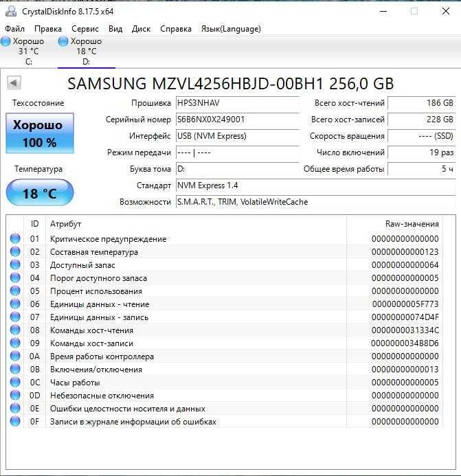The width and height of the screenshot is (461, 476).
Task: Click the Температура label
Action: click(38, 169)
